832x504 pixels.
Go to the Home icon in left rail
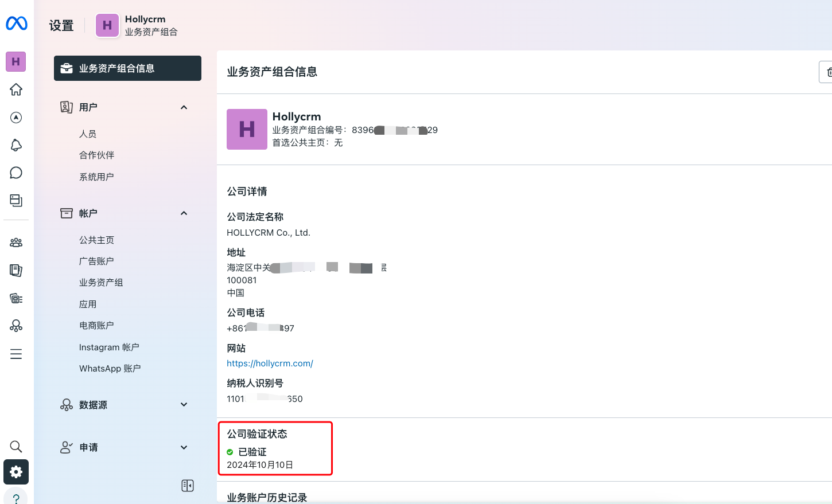click(16, 89)
